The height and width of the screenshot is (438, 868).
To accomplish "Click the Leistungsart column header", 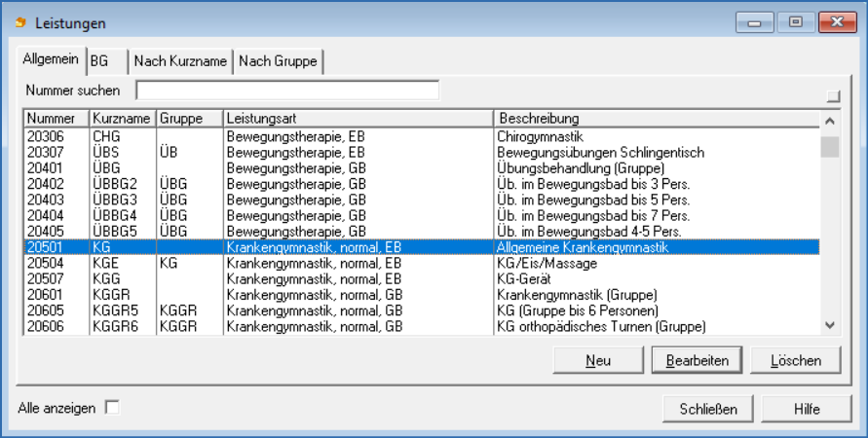I will click(359, 119).
